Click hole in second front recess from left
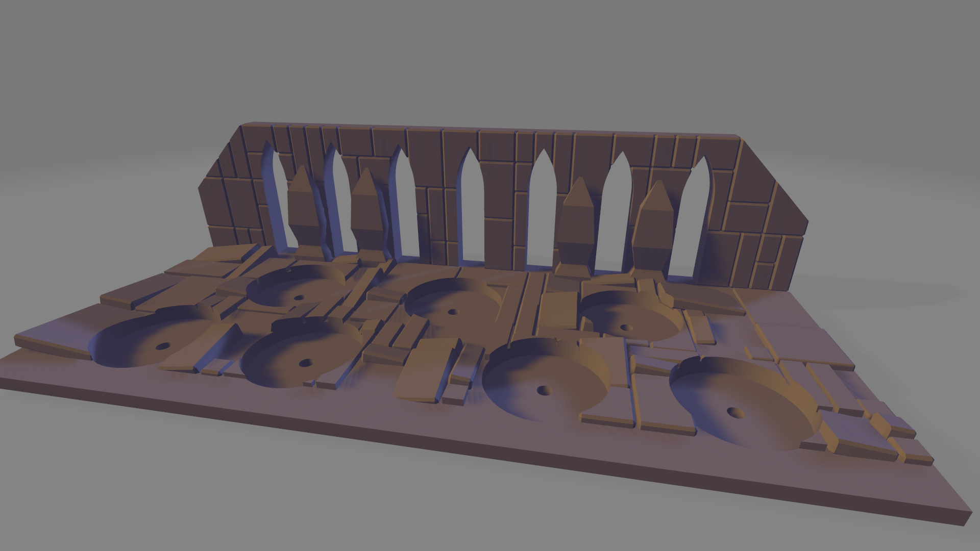 coord(305,363)
